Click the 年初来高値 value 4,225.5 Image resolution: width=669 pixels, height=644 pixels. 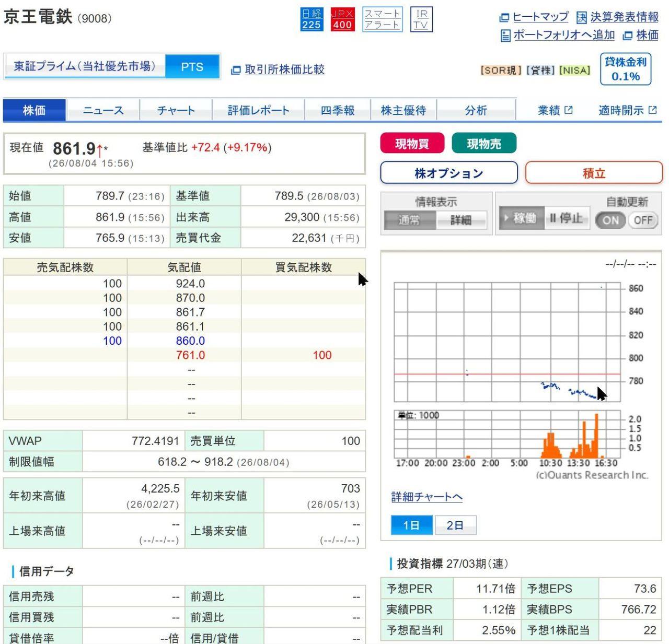(160, 488)
